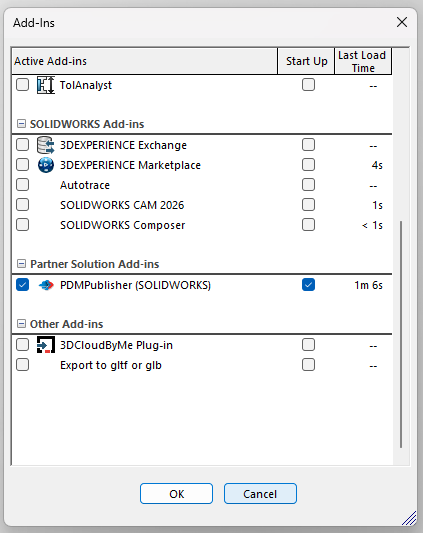Click the Partner Solution Add-ins heading
Viewport: 423px width, 533px height.
pyautogui.click(x=95, y=264)
